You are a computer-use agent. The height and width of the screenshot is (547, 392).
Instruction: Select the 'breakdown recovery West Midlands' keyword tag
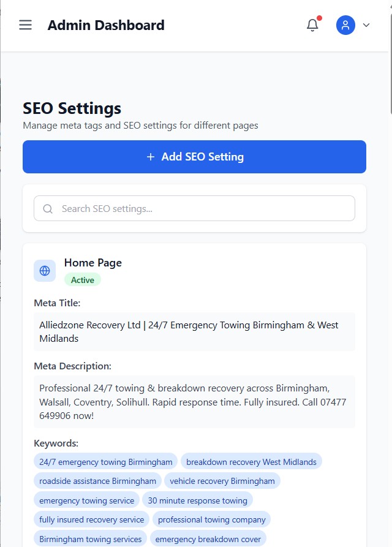[x=251, y=462]
